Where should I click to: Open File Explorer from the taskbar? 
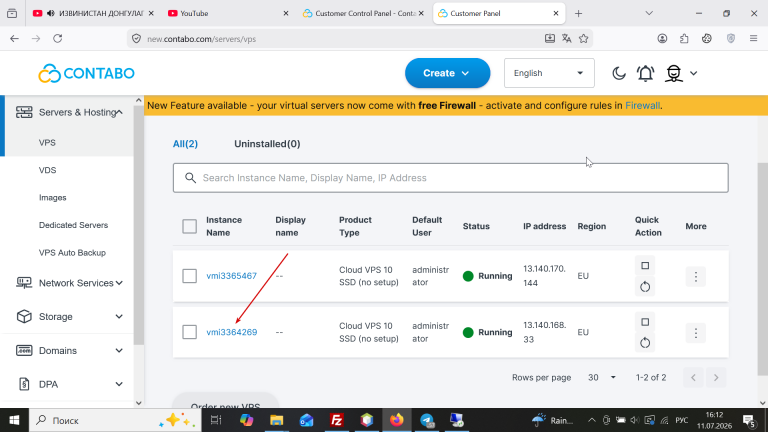click(276, 420)
